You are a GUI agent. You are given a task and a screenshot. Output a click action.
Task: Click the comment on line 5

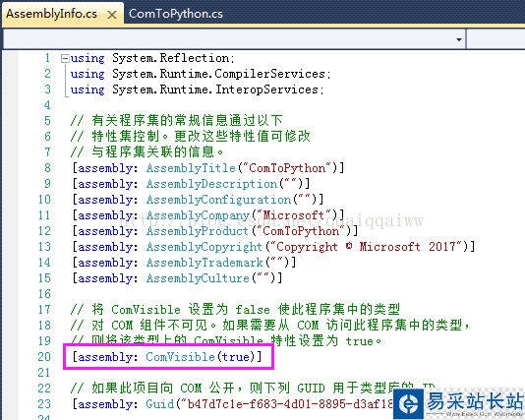click(176, 121)
